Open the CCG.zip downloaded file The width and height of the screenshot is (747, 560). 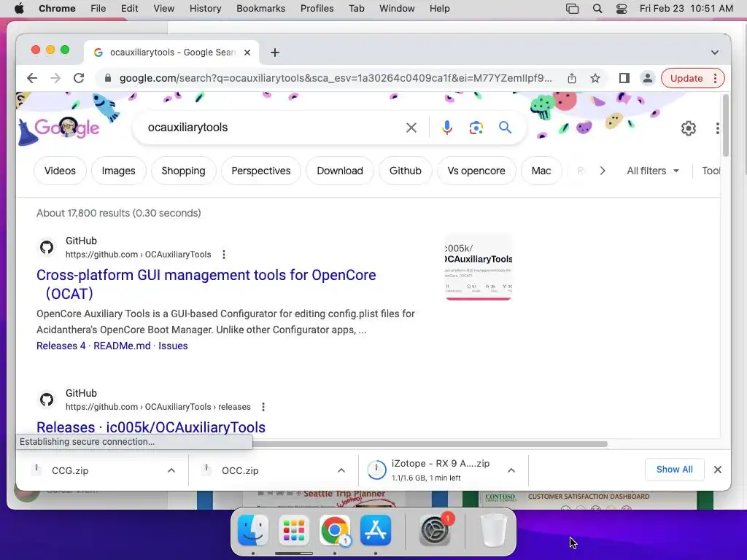click(70, 470)
